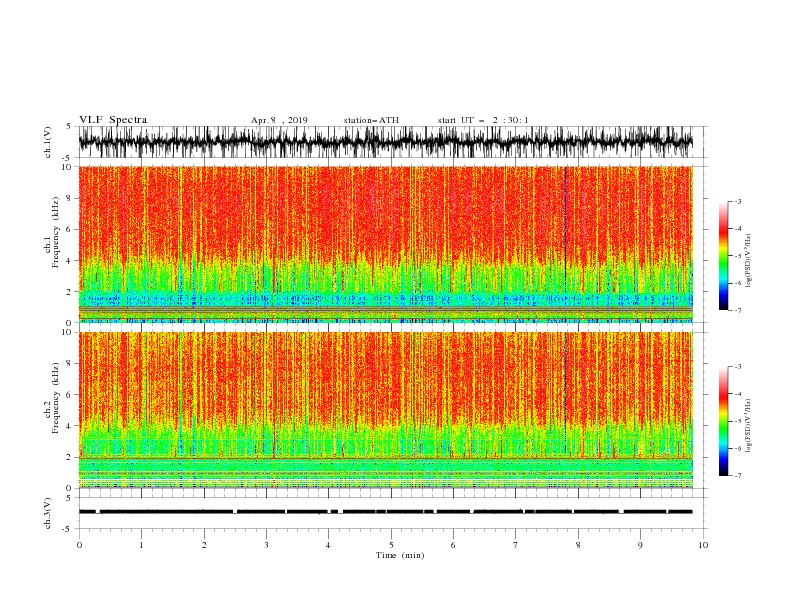Click the lower log(PSD)(V²/Hz) colorbar label
This screenshot has height=612, width=792.
tap(749, 426)
